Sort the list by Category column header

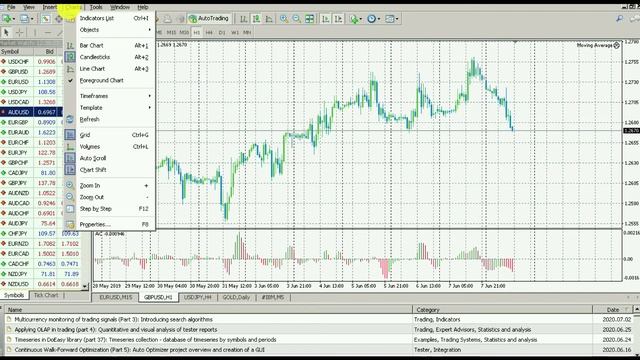coord(502,310)
